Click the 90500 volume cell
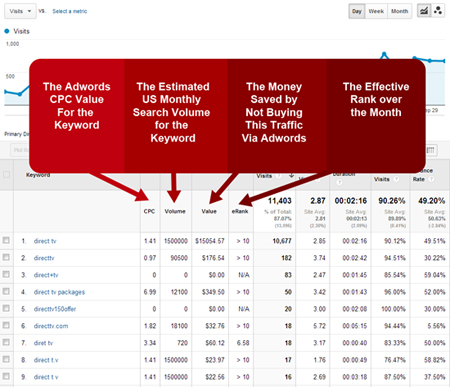This screenshot has width=450, height=387. pyautogui.click(x=179, y=258)
